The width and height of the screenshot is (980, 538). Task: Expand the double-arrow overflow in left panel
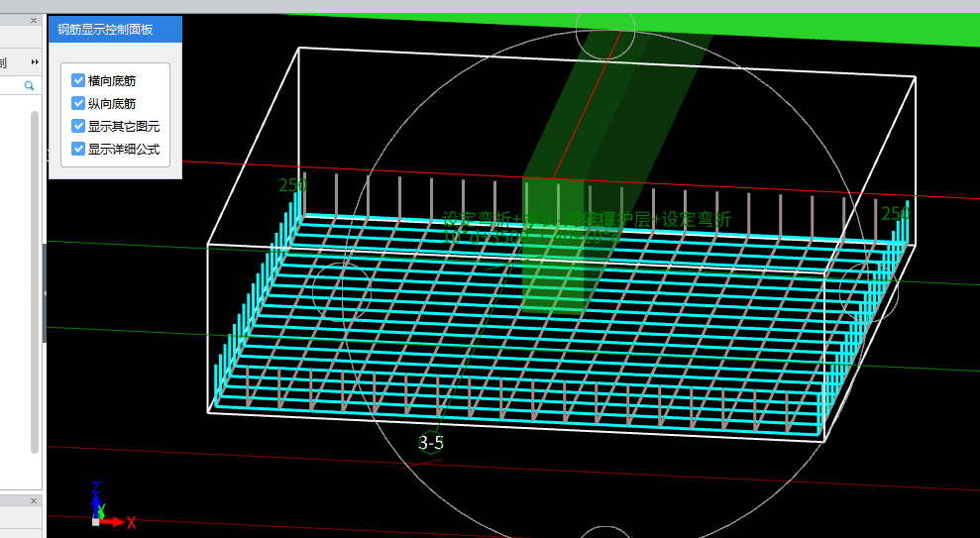tap(35, 61)
